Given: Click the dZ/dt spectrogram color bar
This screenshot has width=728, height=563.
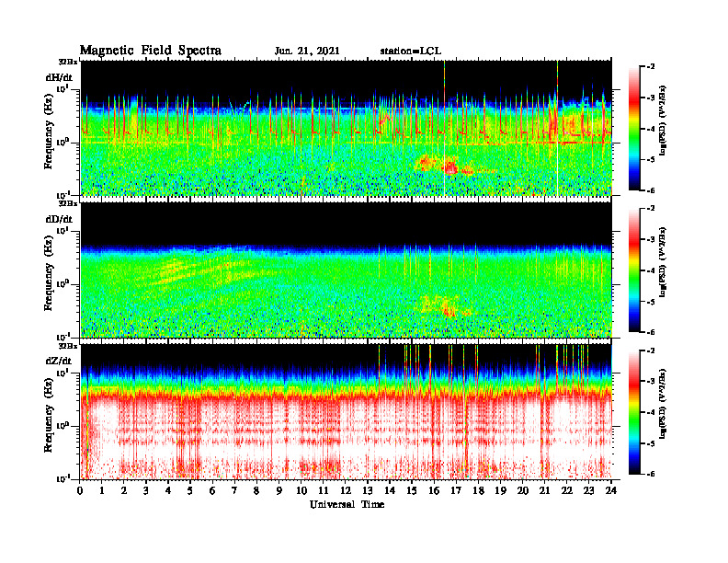Looking at the screenshot, I should click(x=634, y=412).
